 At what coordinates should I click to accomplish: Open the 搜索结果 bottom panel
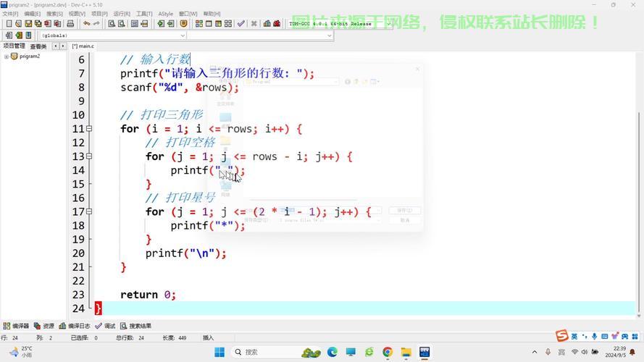[x=136, y=327]
